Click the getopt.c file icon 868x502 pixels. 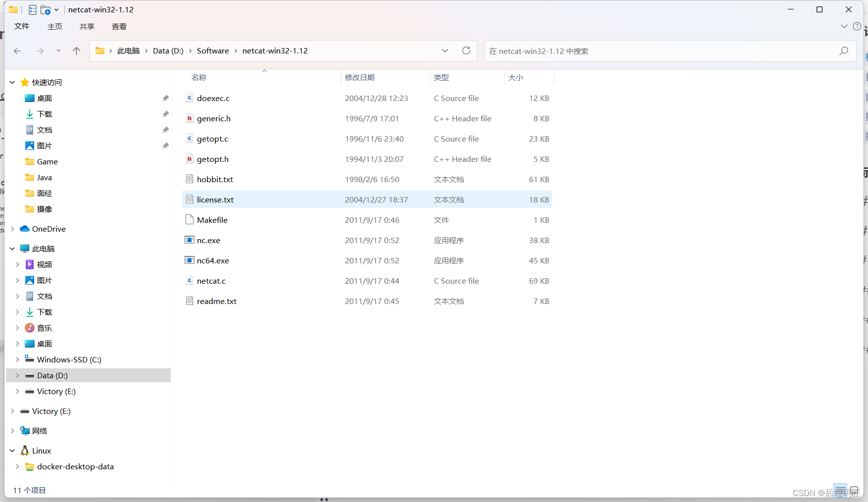[189, 139]
